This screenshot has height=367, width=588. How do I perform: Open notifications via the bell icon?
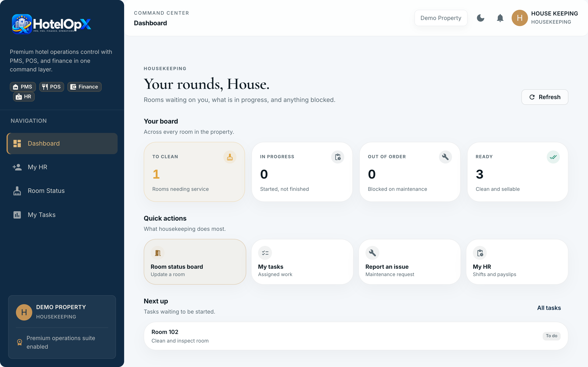[x=500, y=18]
